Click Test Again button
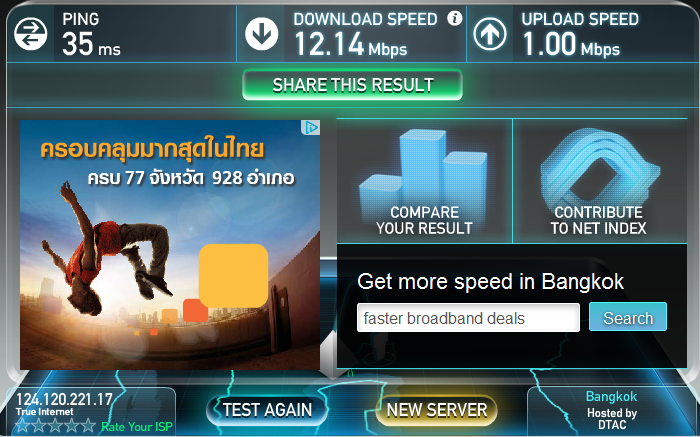This screenshot has width=700, height=437. [267, 410]
